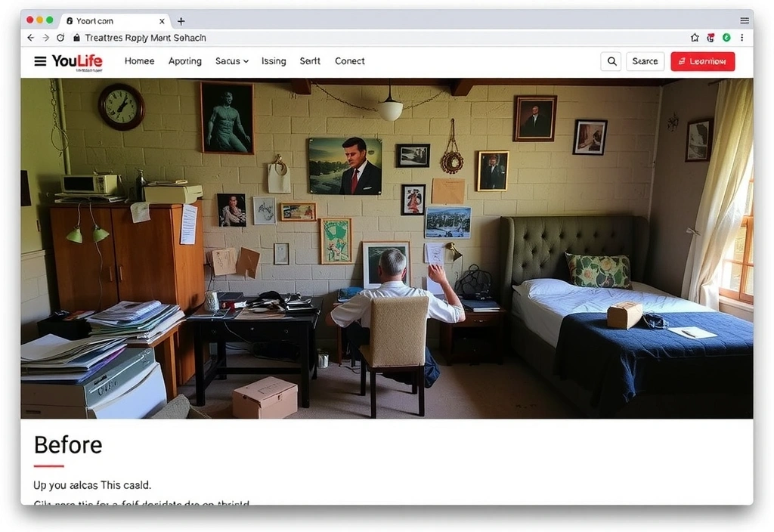Close the Yoort.com tab
Screen dimensions: 774x532
[x=163, y=21]
